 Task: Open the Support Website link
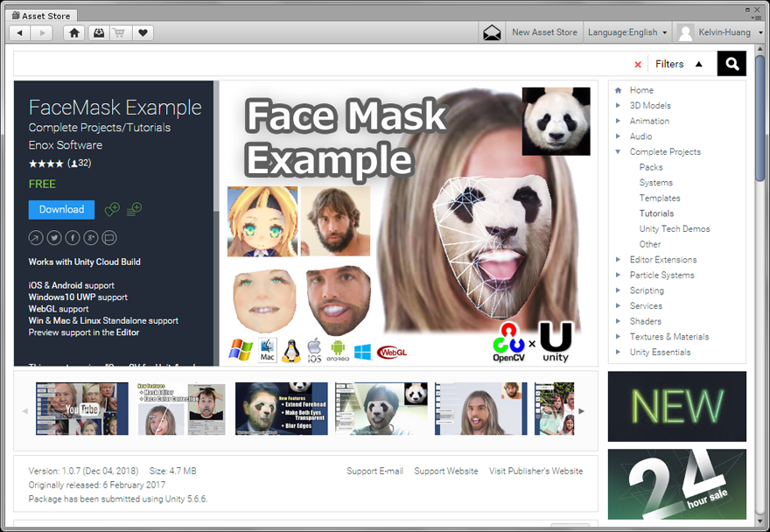[x=446, y=471]
